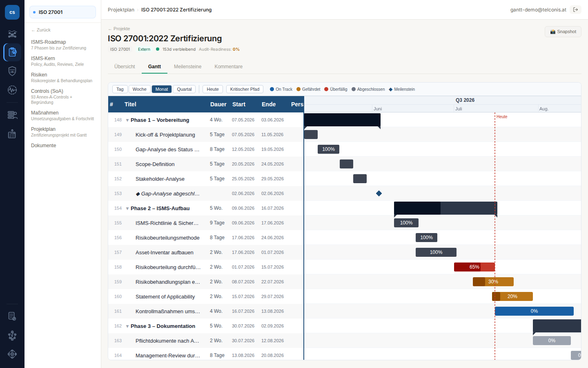
Task: Click the Ende column header
Action: click(x=269, y=104)
